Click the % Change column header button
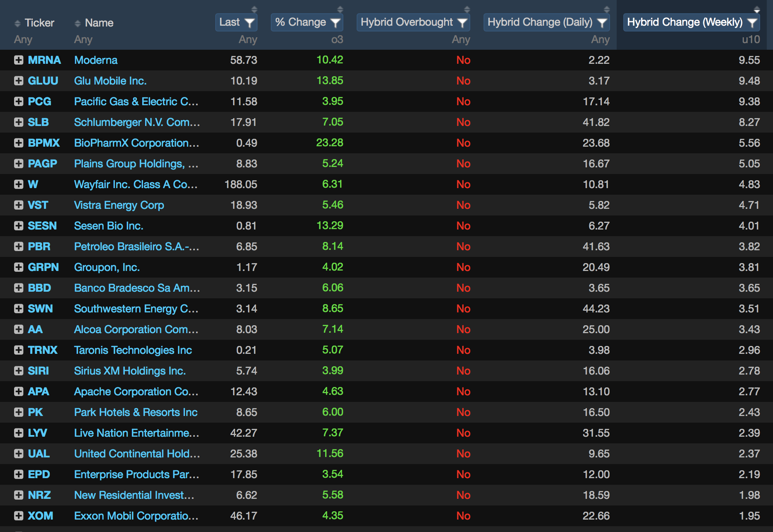Viewport: 773px width, 532px height. pyautogui.click(x=307, y=22)
